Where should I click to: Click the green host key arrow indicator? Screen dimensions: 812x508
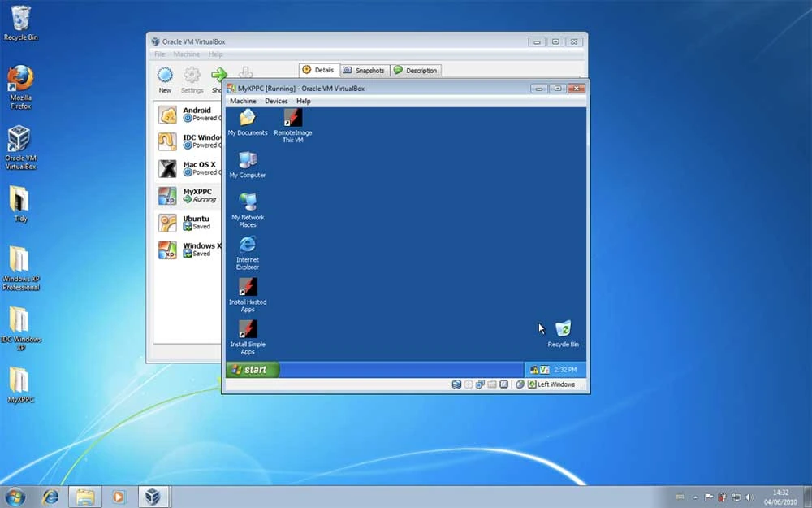[x=532, y=384]
